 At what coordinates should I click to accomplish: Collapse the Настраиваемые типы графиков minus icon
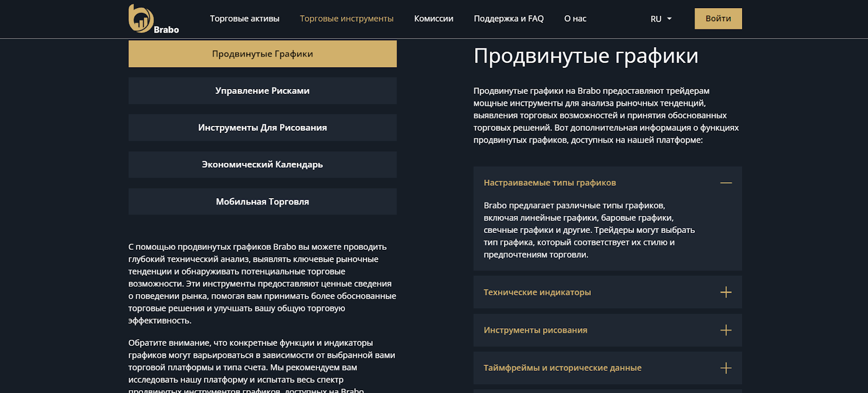(x=726, y=183)
